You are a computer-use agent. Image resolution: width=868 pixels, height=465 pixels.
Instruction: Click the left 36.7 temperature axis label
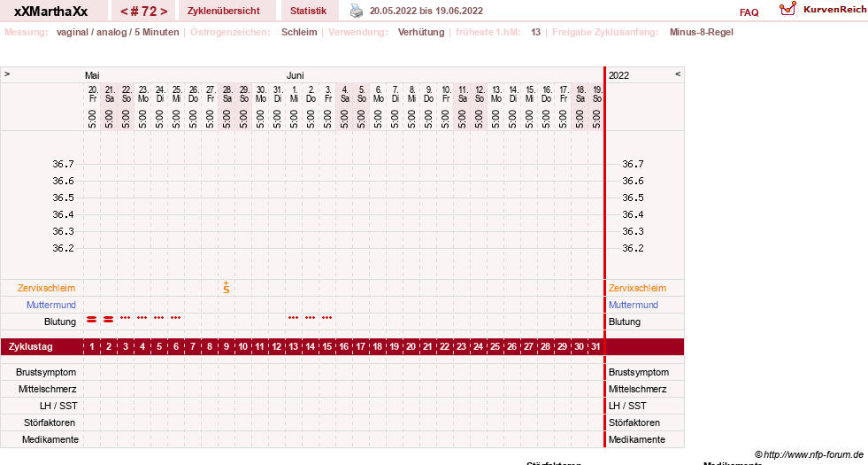[x=63, y=164]
